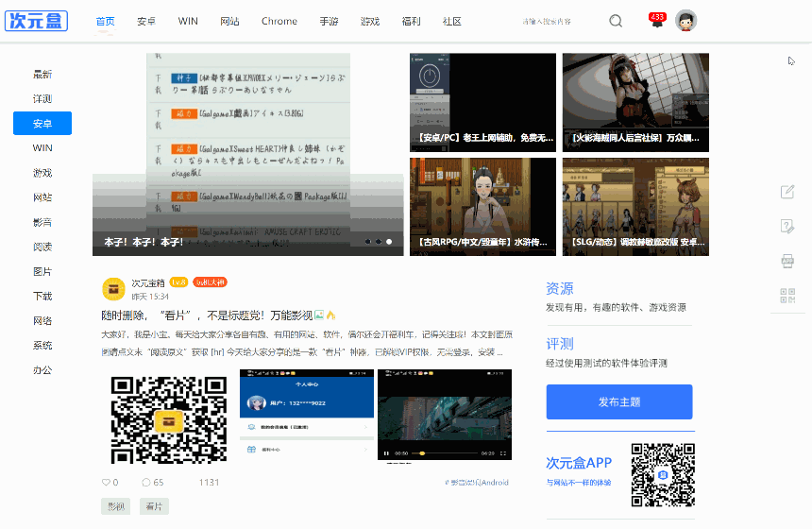Screen dimensions: 812x529
Task: Open 社区 nav tab
Action: click(x=452, y=21)
